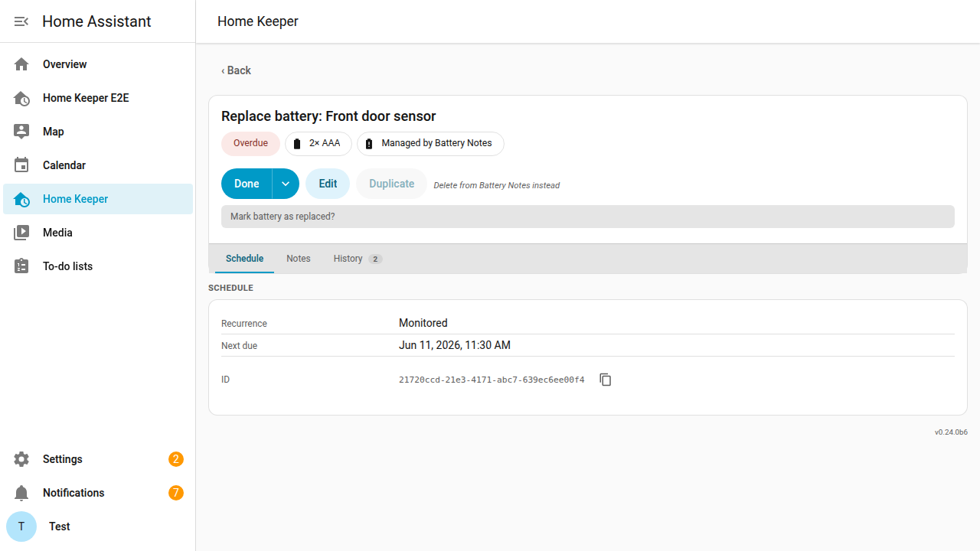Open Media from the sidebar
Viewport: 980px width, 551px height.
click(98, 233)
